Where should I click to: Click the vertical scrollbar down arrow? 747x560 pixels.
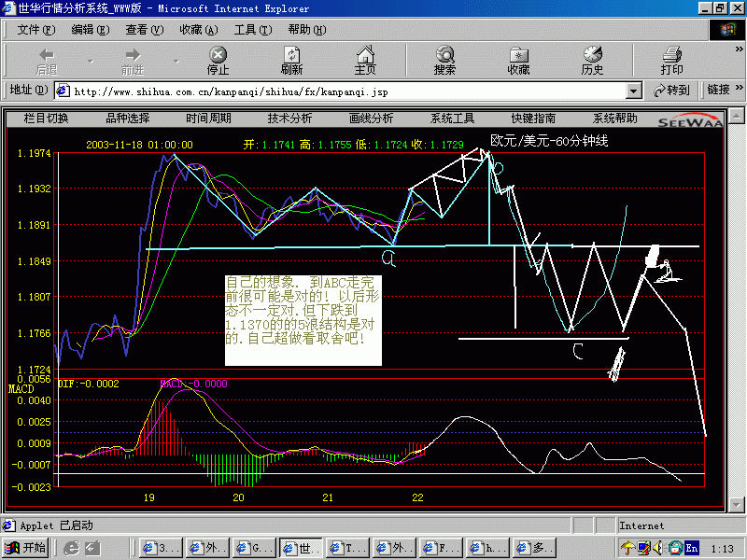pos(737,504)
